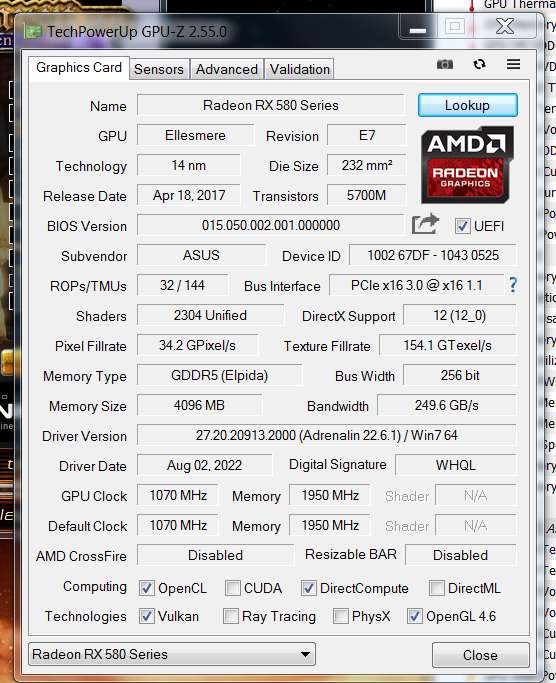The width and height of the screenshot is (556, 683).
Task: Click the GPU Clock row Memory 1950 MHz
Action: tap(330, 495)
